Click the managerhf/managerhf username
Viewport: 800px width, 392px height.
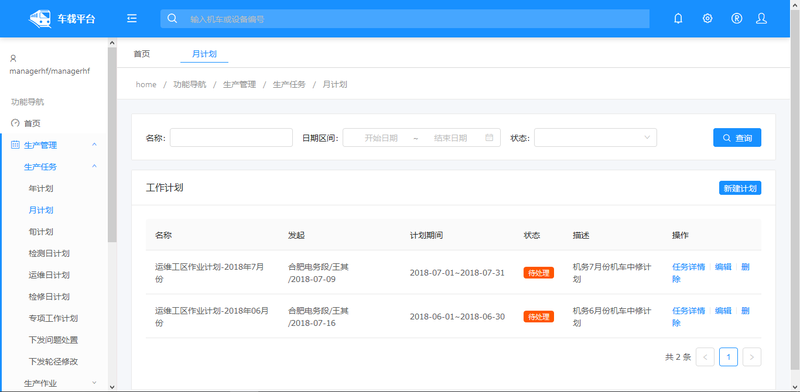click(x=49, y=71)
